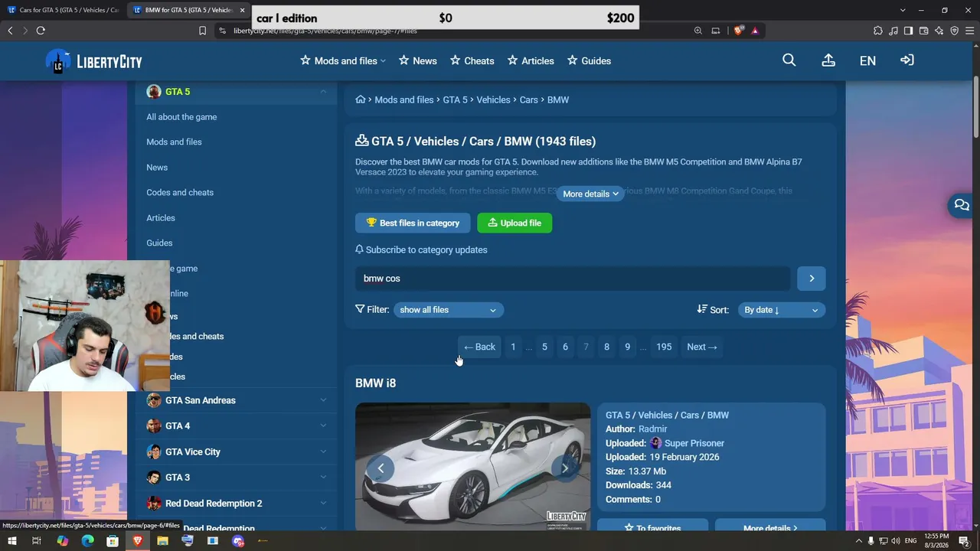Open the floating chat bubble icon

[962, 205]
